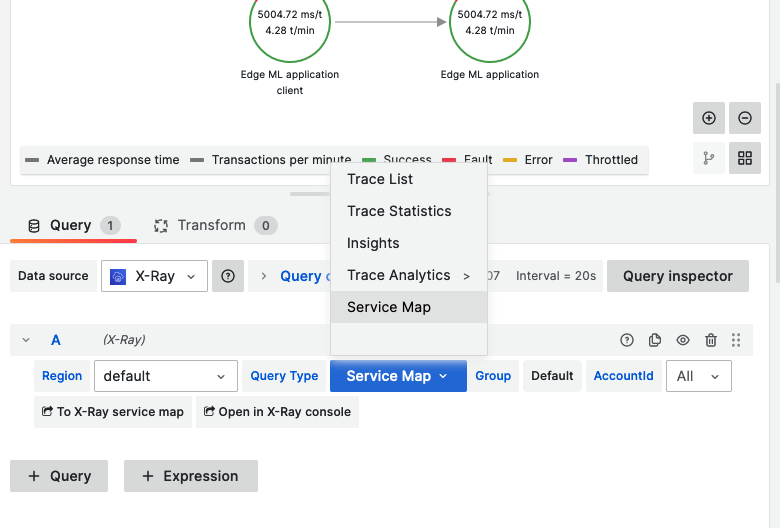This screenshot has height=528, width=780.
Task: Click the Interval = 20s text
Action: click(x=556, y=276)
